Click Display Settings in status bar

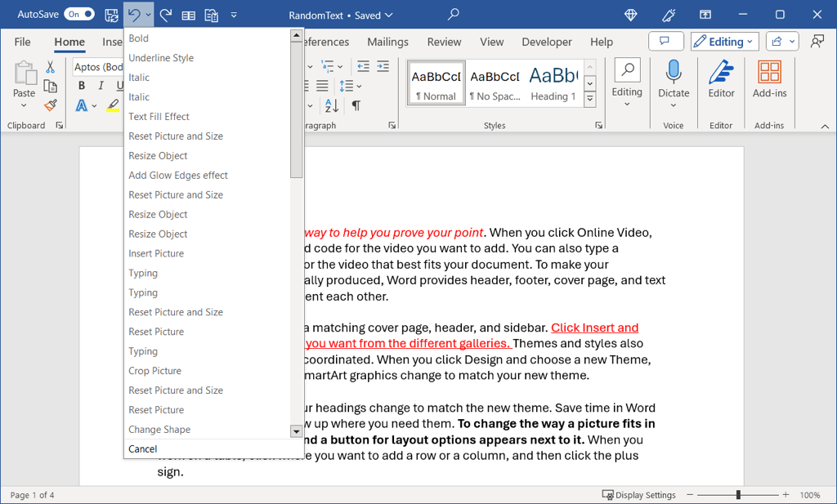click(x=639, y=495)
